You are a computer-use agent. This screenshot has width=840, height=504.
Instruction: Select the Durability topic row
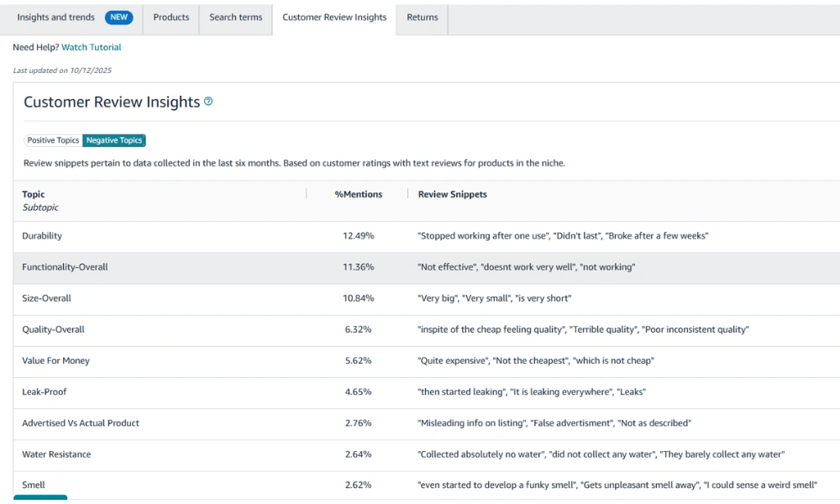click(42, 236)
